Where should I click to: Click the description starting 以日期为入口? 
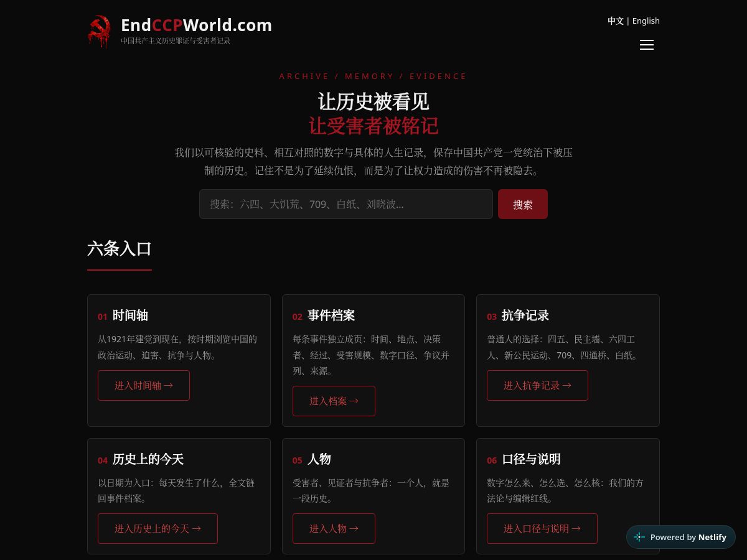pyautogui.click(x=177, y=490)
